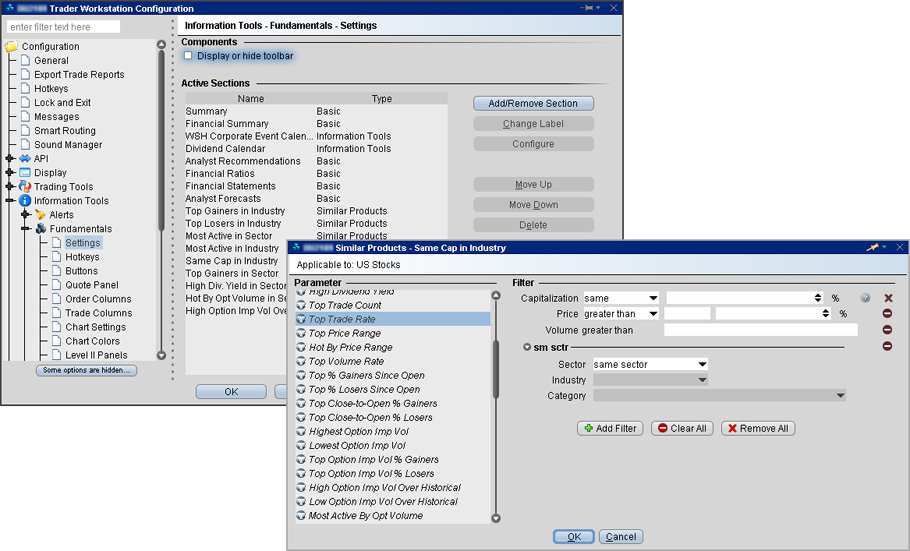The image size is (910, 551).
Task: Close the Similar Products dialog
Action: point(900,247)
